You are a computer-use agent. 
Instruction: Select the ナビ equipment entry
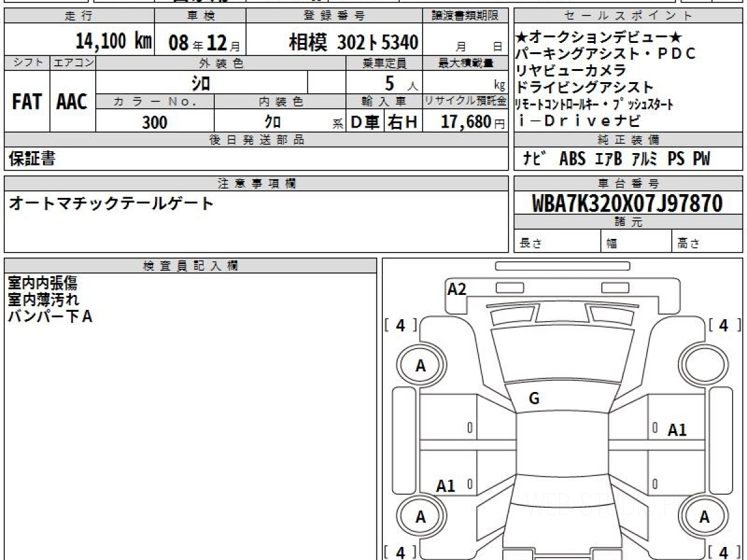coord(534,159)
